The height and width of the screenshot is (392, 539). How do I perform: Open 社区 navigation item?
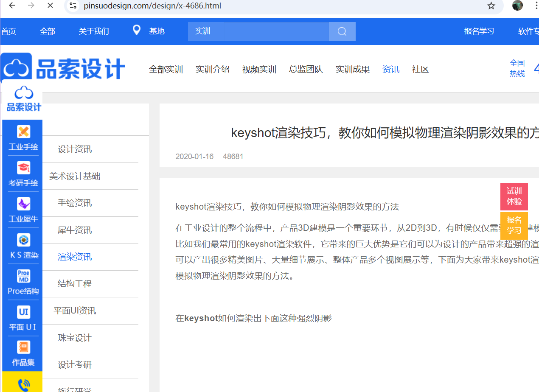(421, 70)
